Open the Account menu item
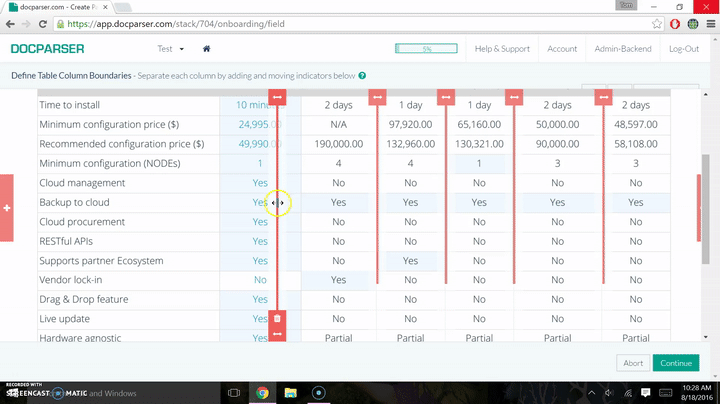The image size is (720, 404). click(562, 48)
